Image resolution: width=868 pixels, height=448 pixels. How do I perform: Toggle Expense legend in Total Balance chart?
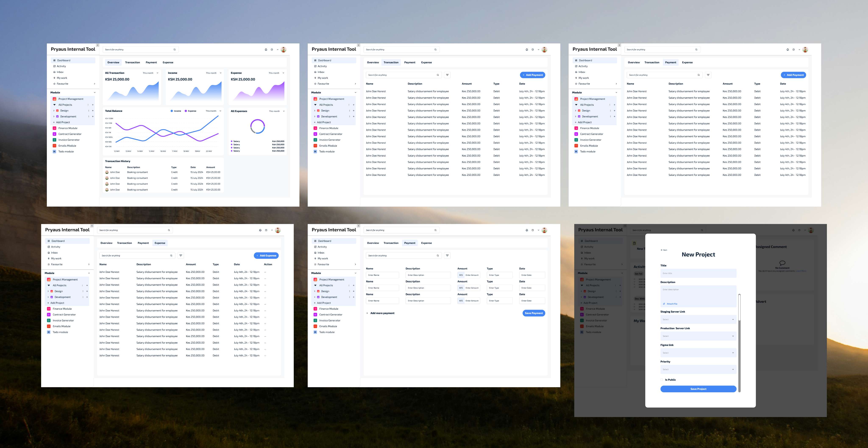coord(190,111)
